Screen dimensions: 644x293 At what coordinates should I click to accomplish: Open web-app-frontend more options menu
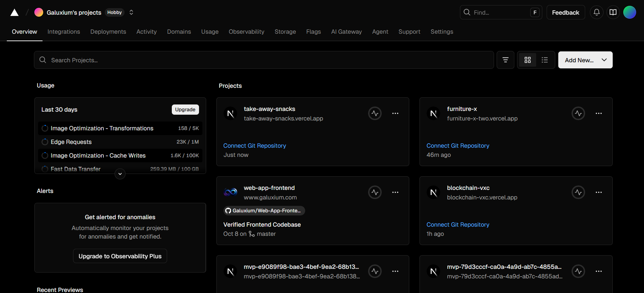pyautogui.click(x=395, y=192)
